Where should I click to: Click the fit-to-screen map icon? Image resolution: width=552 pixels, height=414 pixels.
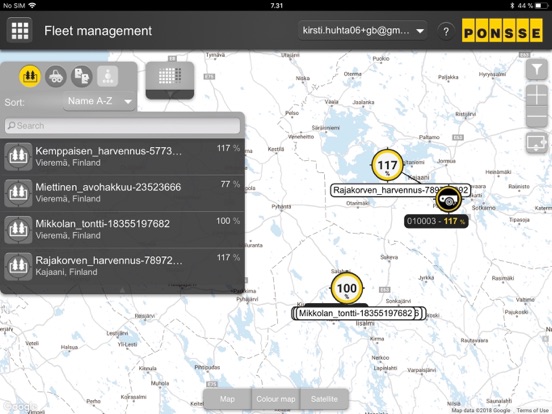pyautogui.click(x=537, y=143)
